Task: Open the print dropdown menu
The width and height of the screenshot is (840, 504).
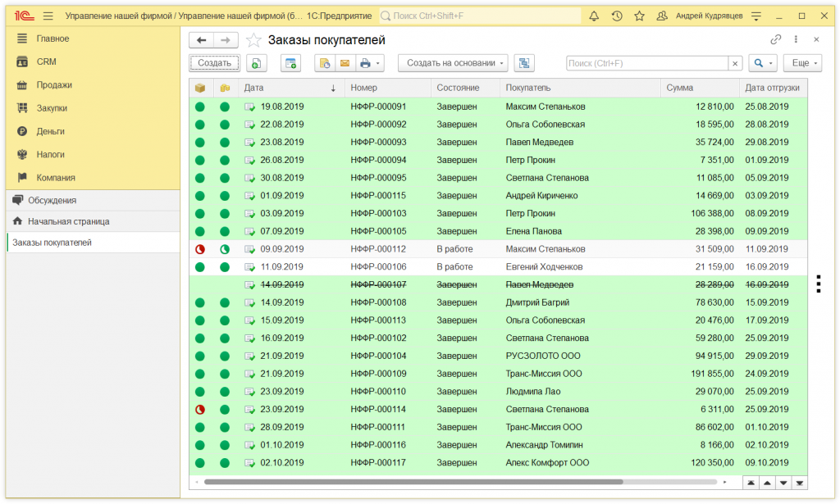Action: [x=372, y=63]
